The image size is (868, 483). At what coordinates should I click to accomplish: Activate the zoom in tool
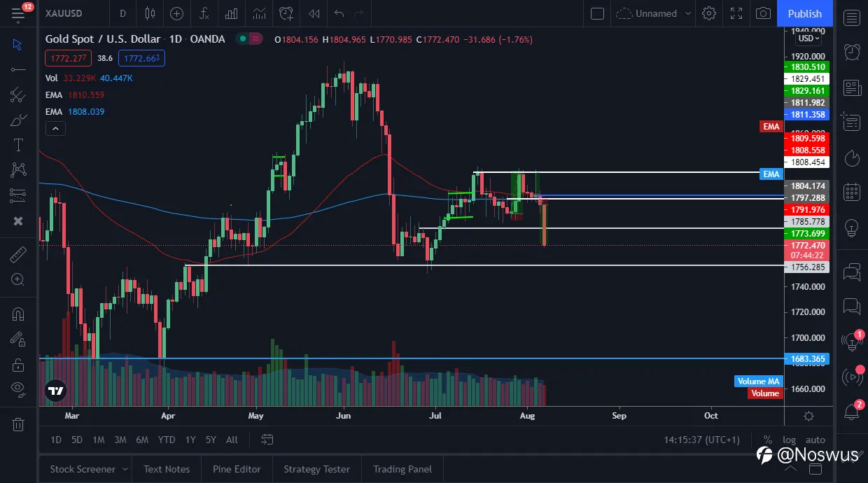pyautogui.click(x=18, y=280)
